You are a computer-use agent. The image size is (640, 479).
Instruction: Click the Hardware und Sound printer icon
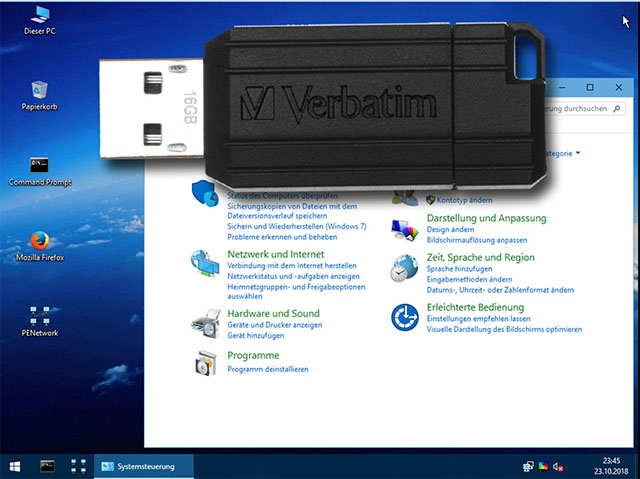pos(206,323)
